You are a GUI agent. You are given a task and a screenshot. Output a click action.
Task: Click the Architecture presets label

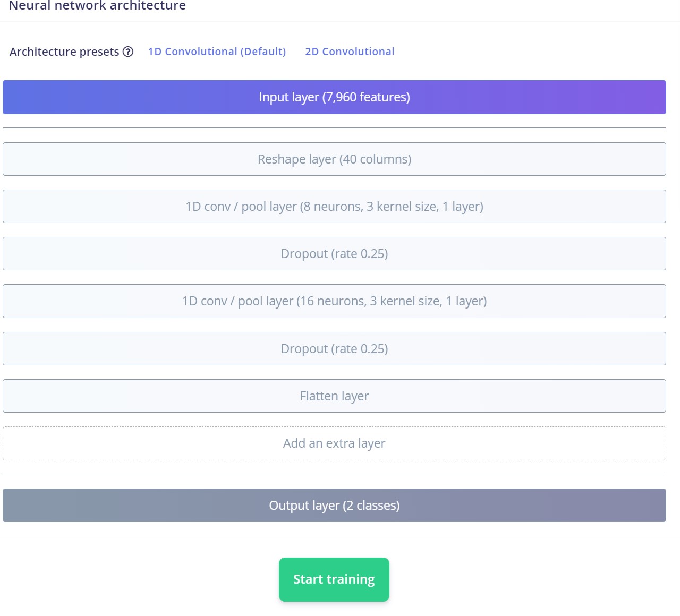64,52
